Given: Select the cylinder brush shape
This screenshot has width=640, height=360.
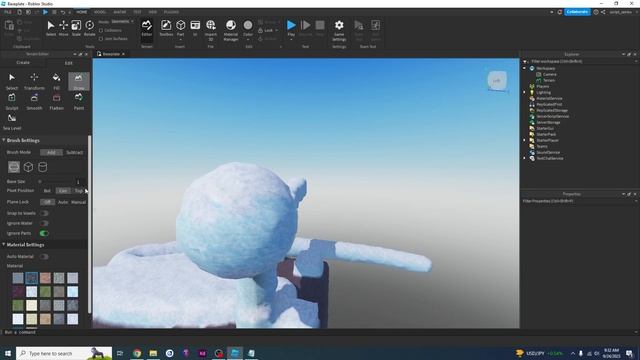Looking at the screenshot, I should pyautogui.click(x=42, y=167).
